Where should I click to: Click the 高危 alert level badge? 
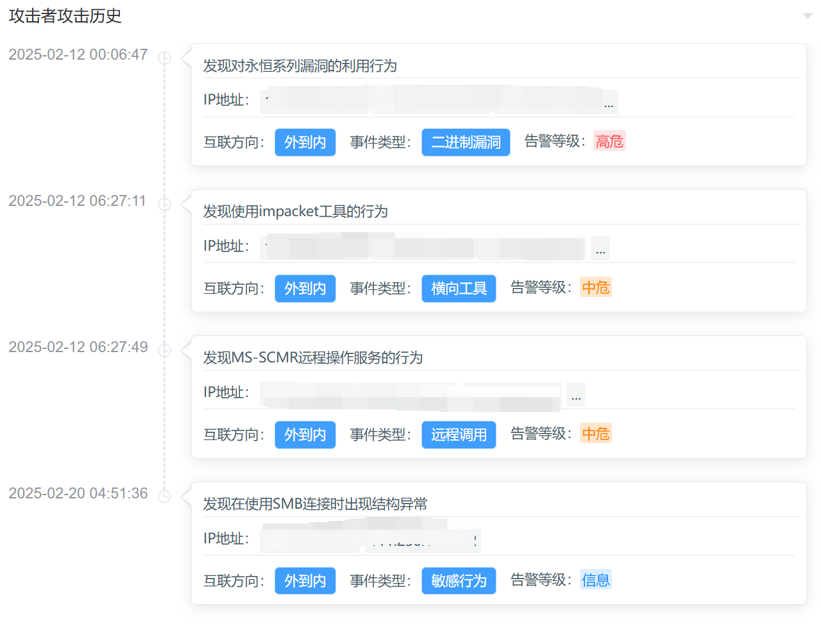609,140
